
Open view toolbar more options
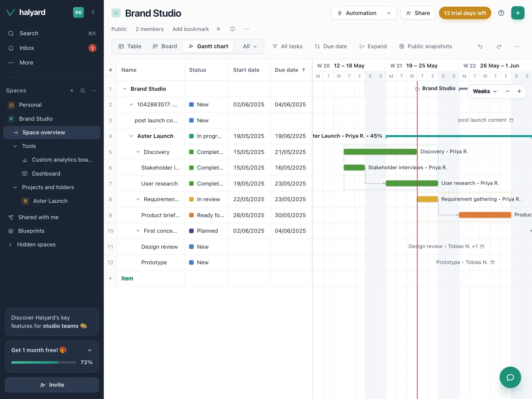[x=517, y=47]
